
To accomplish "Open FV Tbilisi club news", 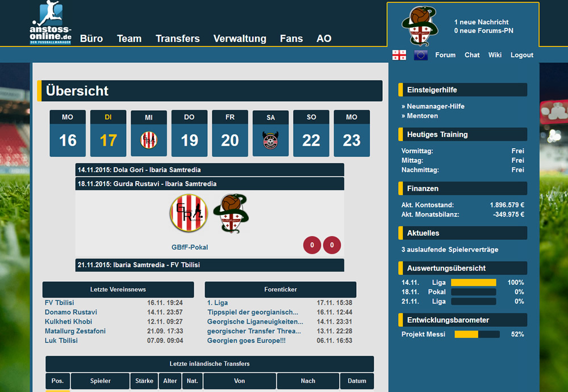I will coord(60,302).
